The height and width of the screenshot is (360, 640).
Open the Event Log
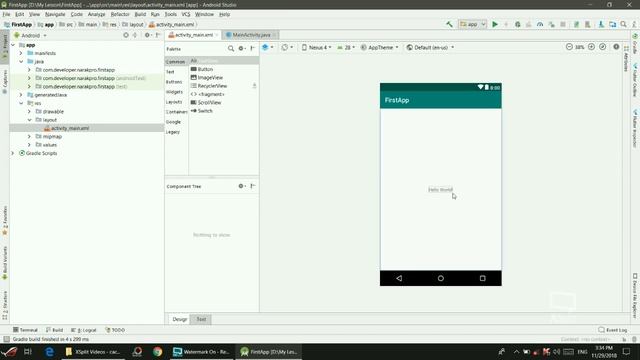[x=613, y=330]
